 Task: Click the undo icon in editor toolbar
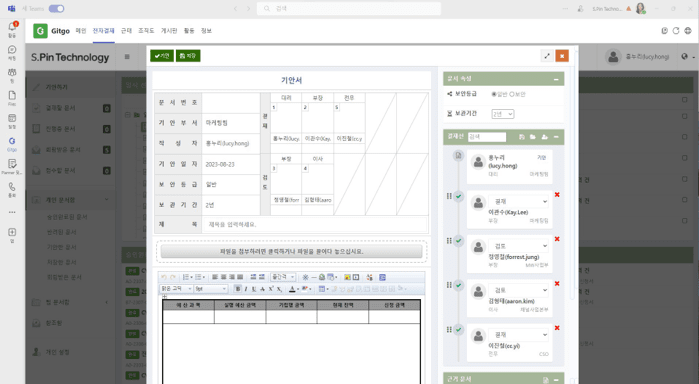pyautogui.click(x=164, y=277)
